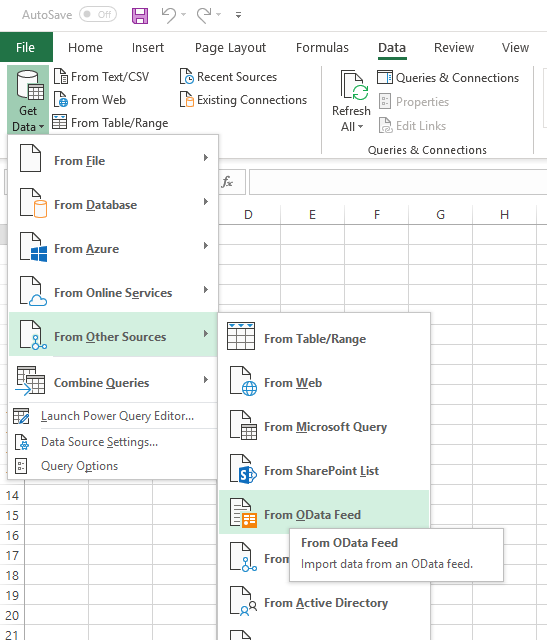Open Recent Sources in the ribbon

(228, 77)
